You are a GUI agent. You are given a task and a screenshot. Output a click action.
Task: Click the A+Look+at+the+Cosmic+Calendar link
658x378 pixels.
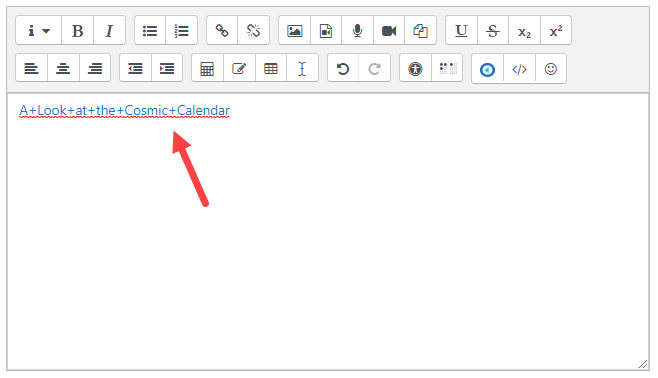click(125, 111)
